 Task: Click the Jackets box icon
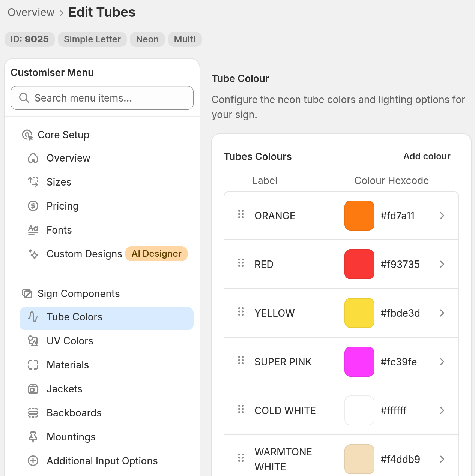tap(33, 389)
